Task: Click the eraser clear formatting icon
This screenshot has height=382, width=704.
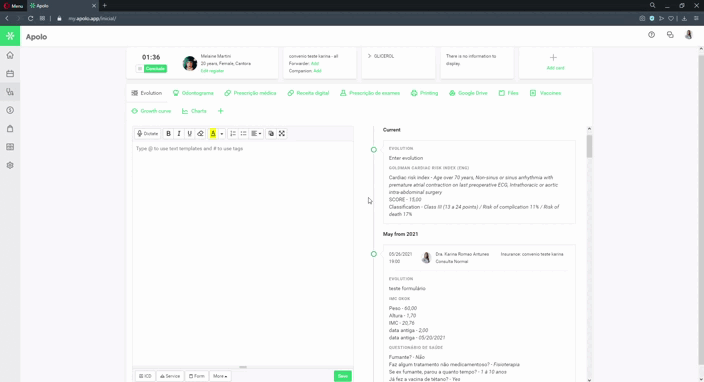Action: (200, 133)
